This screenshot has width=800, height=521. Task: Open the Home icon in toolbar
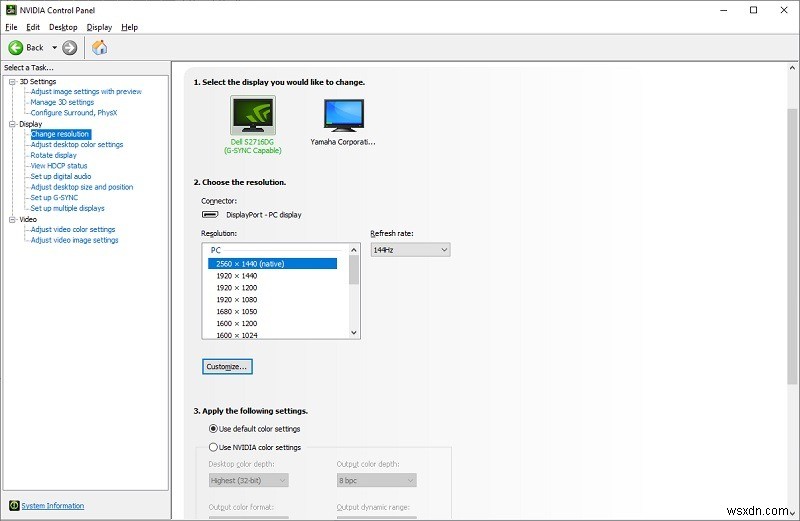coord(99,47)
